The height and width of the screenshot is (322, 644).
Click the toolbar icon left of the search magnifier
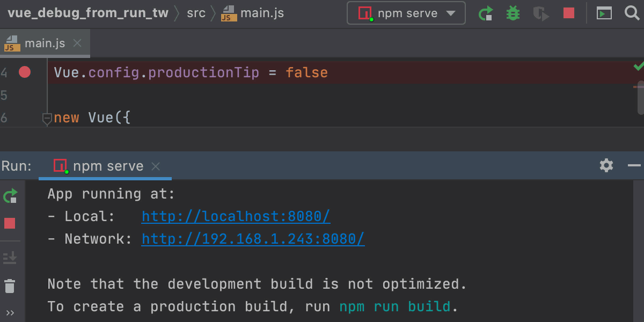pyautogui.click(x=604, y=13)
